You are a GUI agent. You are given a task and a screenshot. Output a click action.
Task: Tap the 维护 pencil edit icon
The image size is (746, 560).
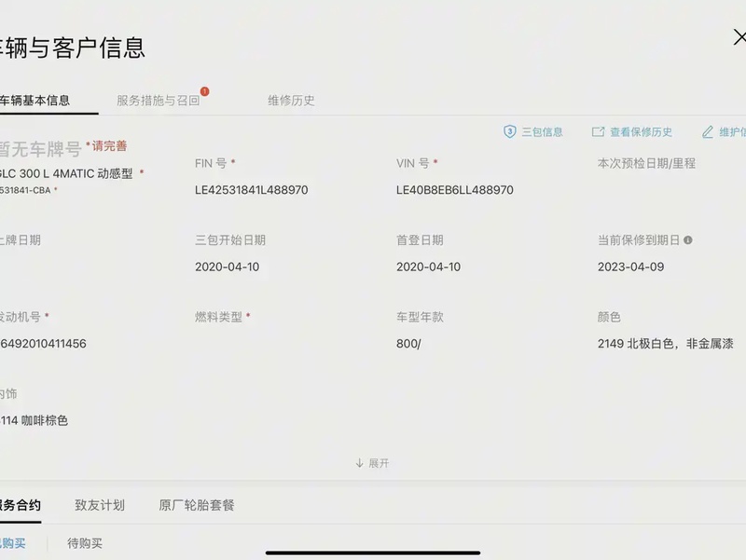pos(708,132)
